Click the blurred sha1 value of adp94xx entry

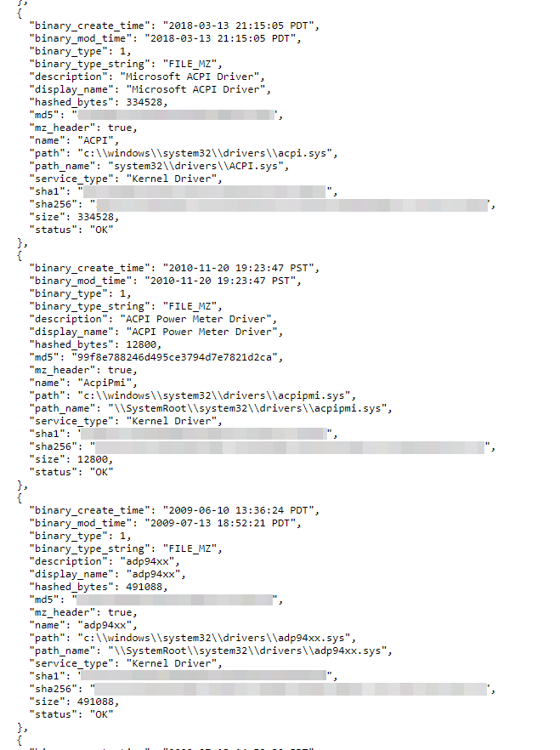tap(203, 675)
